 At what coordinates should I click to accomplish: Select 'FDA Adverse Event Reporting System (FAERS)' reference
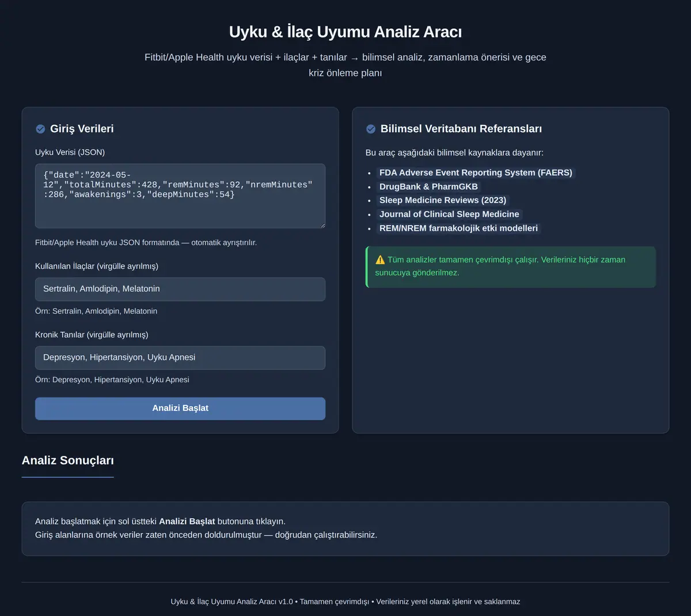(476, 173)
